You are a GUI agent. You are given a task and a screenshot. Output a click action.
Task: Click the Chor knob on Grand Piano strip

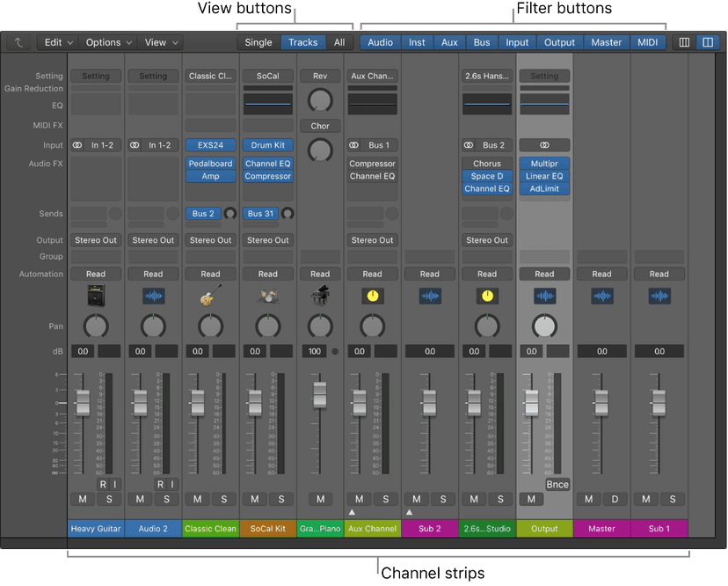click(x=320, y=150)
